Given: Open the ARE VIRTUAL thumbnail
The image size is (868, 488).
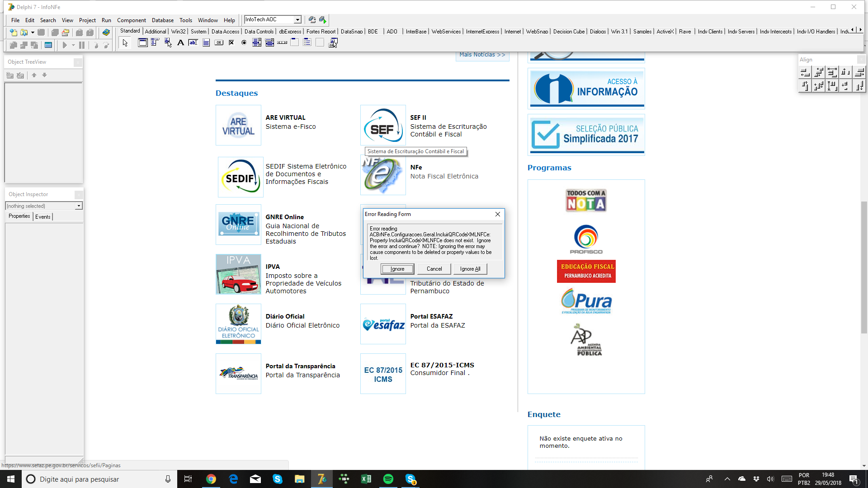Looking at the screenshot, I should click(238, 125).
